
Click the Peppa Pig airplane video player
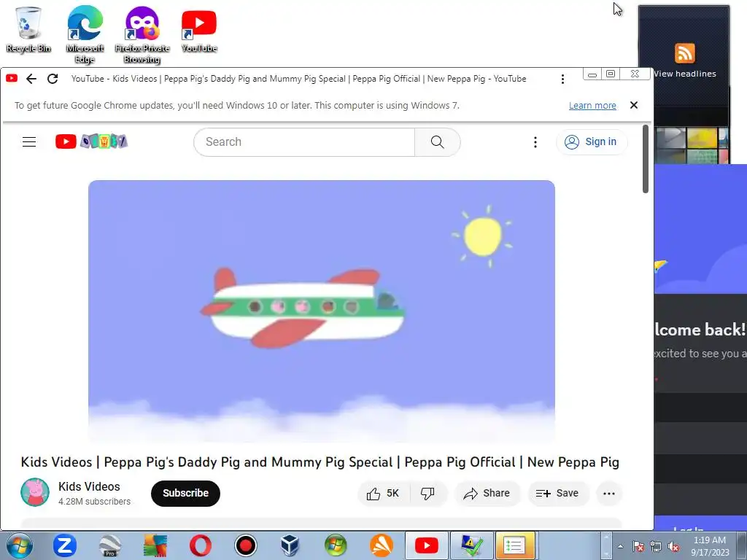tap(322, 311)
